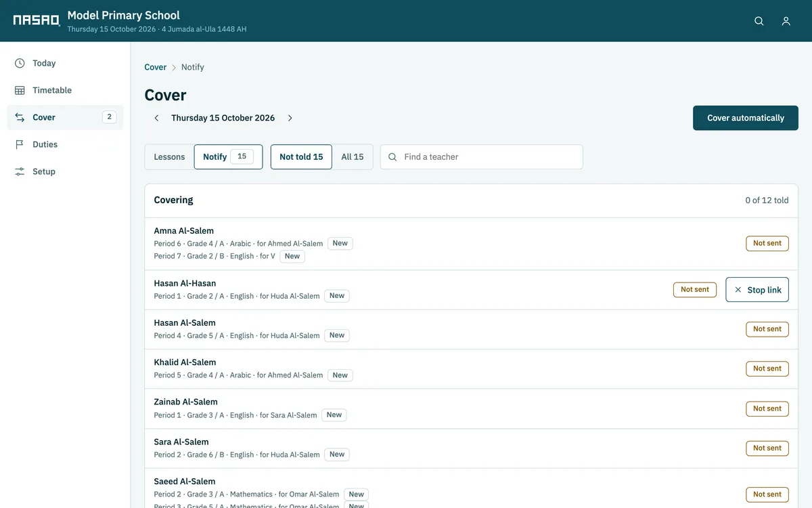The image size is (812, 508).
Task: Click Not sent for Sara Al-Salem
Action: [767, 448]
